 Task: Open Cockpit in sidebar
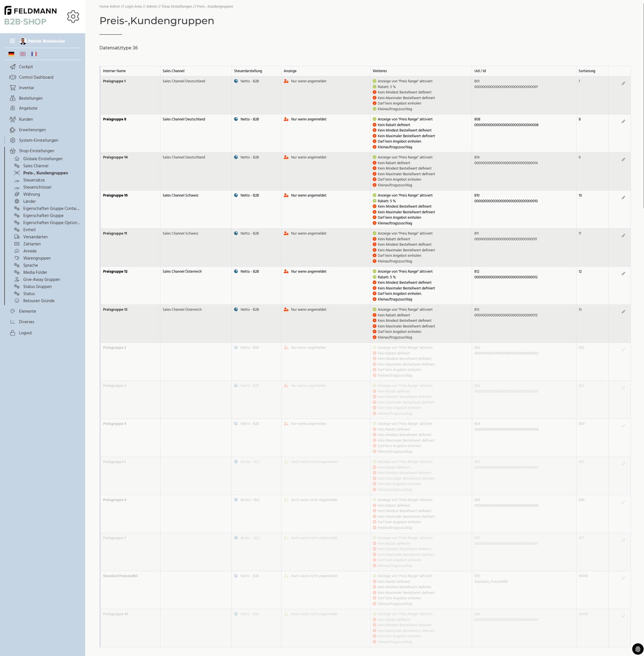coord(26,67)
